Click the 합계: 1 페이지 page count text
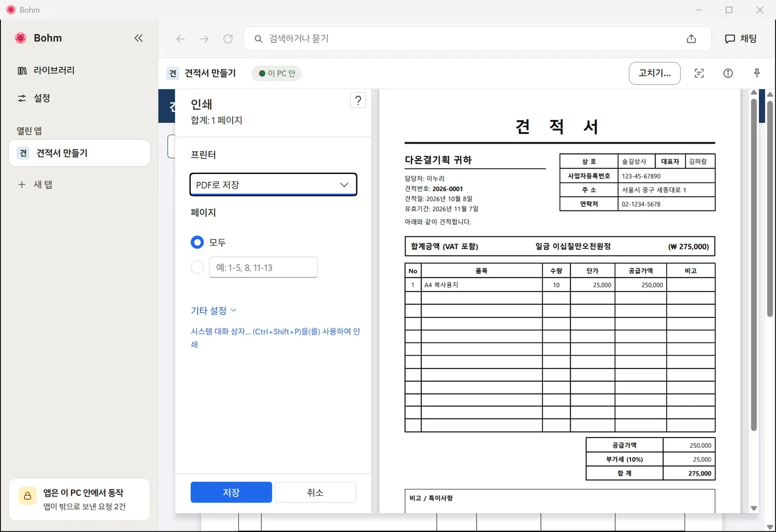 point(216,121)
